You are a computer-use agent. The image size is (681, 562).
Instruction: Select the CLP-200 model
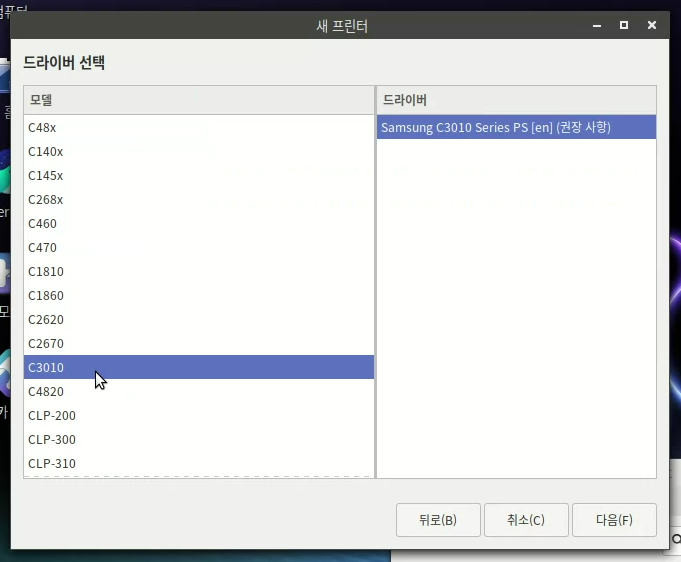point(199,416)
